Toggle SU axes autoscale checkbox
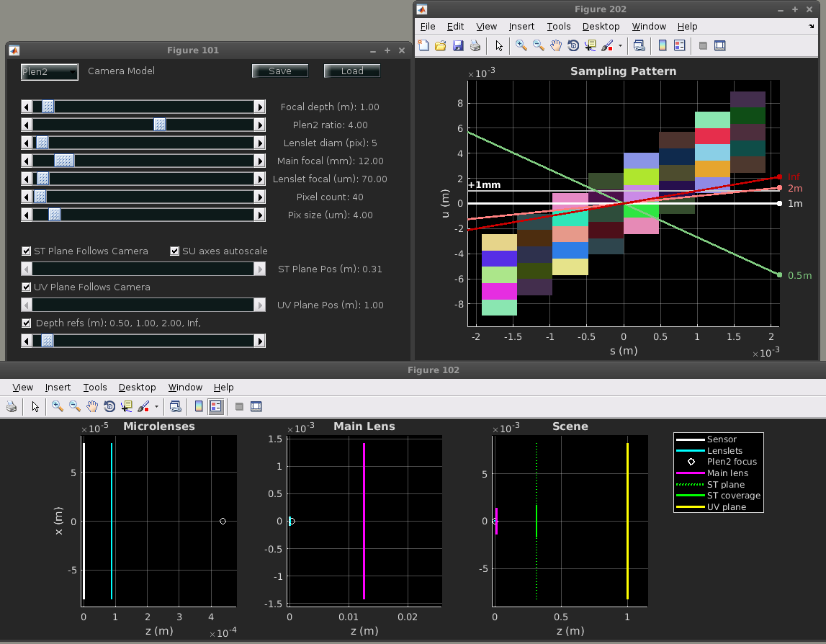The width and height of the screenshot is (826, 644). pyautogui.click(x=175, y=251)
